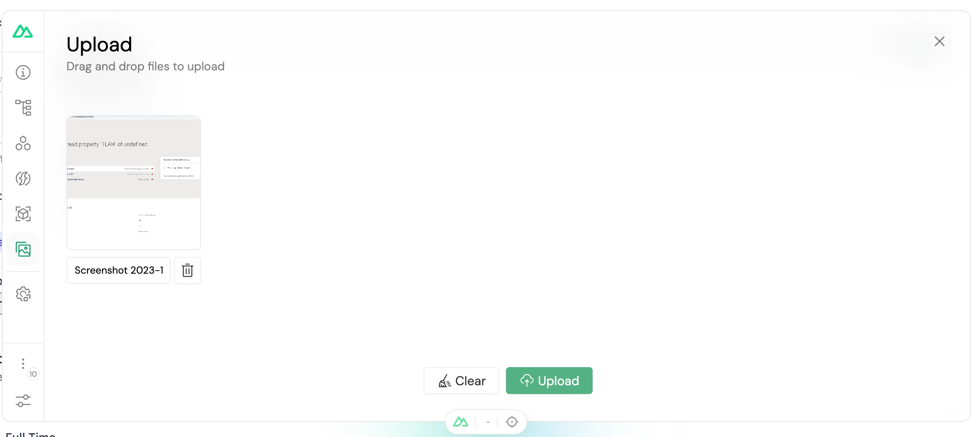Screen dimensions: 980x437
Task: Close the Upload panel with X
Action: pos(940,41)
